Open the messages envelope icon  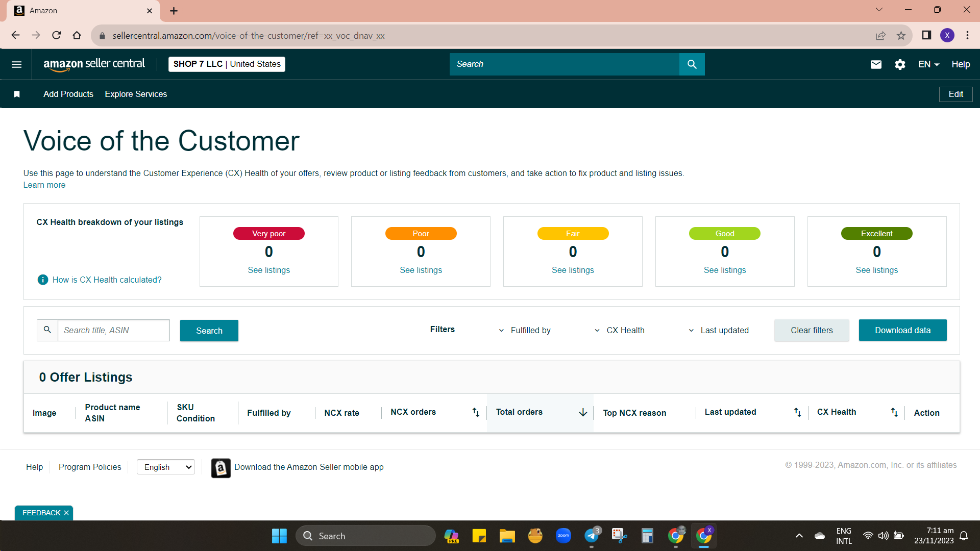pyautogui.click(x=876, y=64)
